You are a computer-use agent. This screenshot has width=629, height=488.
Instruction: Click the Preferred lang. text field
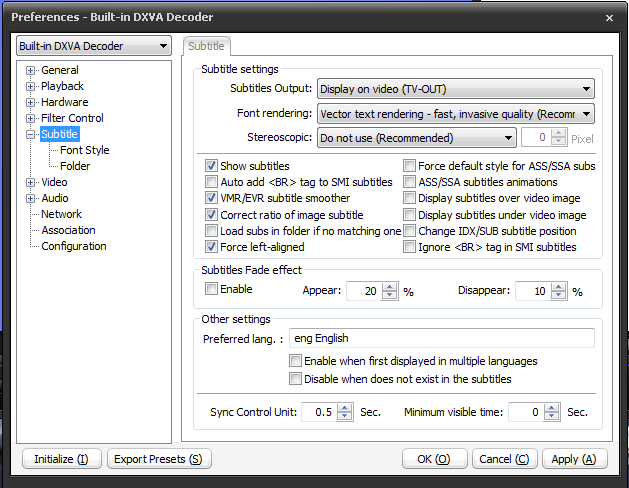click(x=441, y=338)
